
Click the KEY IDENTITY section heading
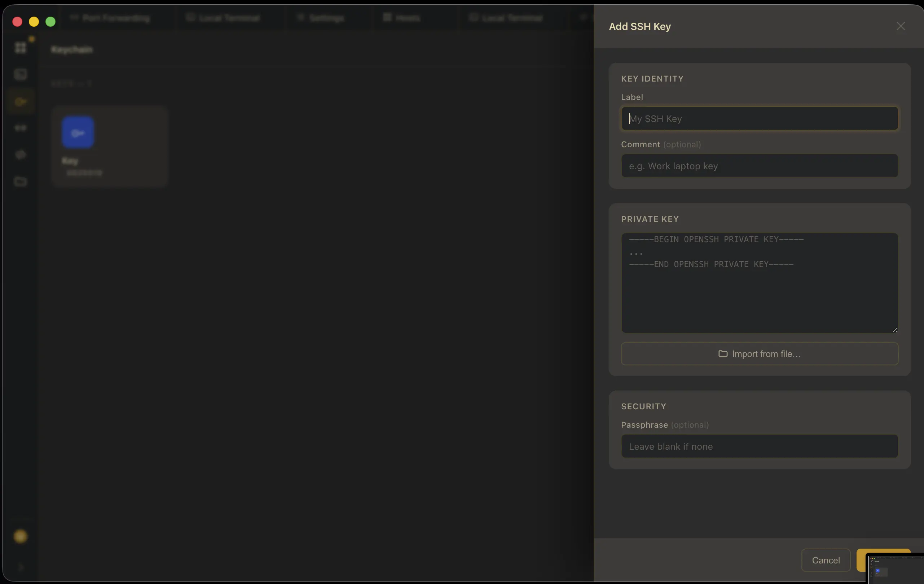652,79
